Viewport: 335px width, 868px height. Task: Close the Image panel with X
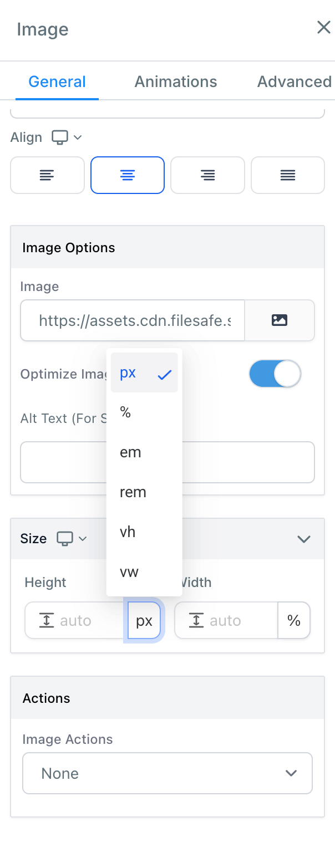[x=323, y=28]
